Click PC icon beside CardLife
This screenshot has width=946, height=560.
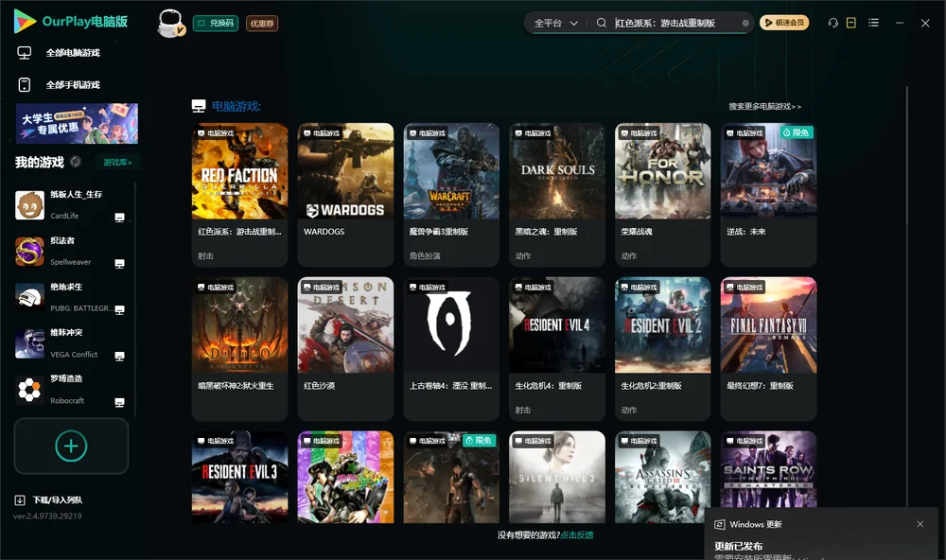click(119, 218)
